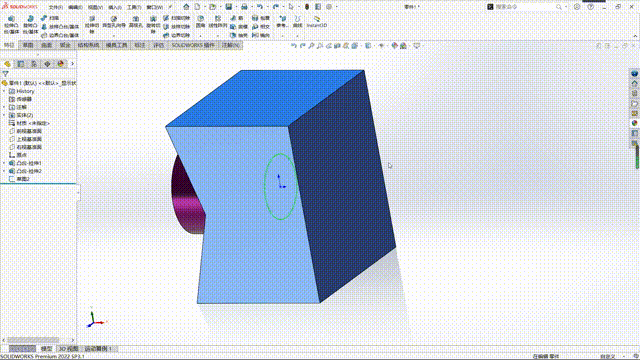The height and width of the screenshot is (360, 640).
Task: Open the Motion Study 1 bottom tab
Action: 98,349
